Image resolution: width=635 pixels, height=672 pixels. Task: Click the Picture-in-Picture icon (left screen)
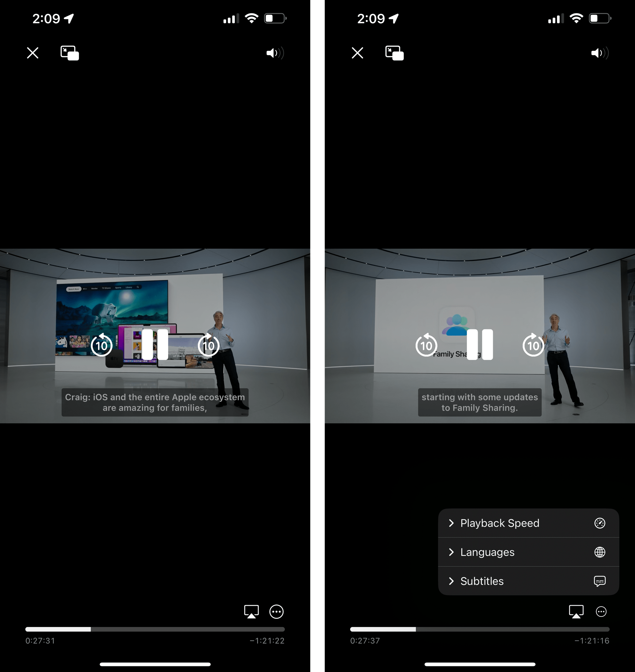(70, 52)
